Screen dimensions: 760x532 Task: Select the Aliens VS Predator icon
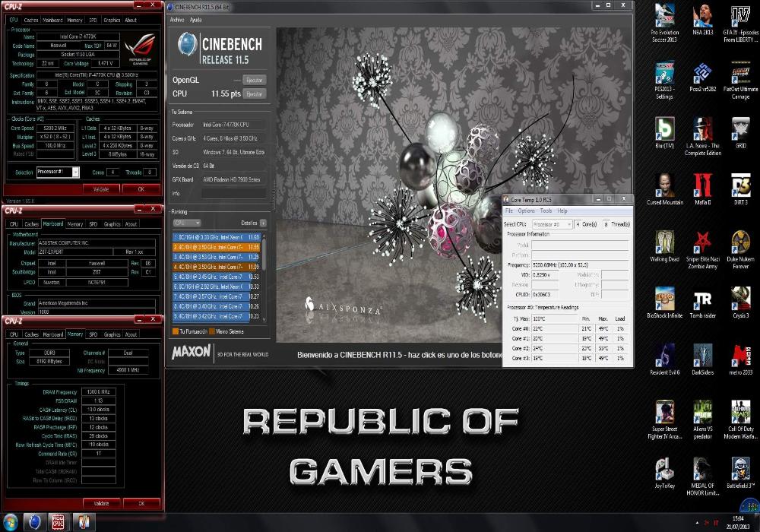pos(702,420)
